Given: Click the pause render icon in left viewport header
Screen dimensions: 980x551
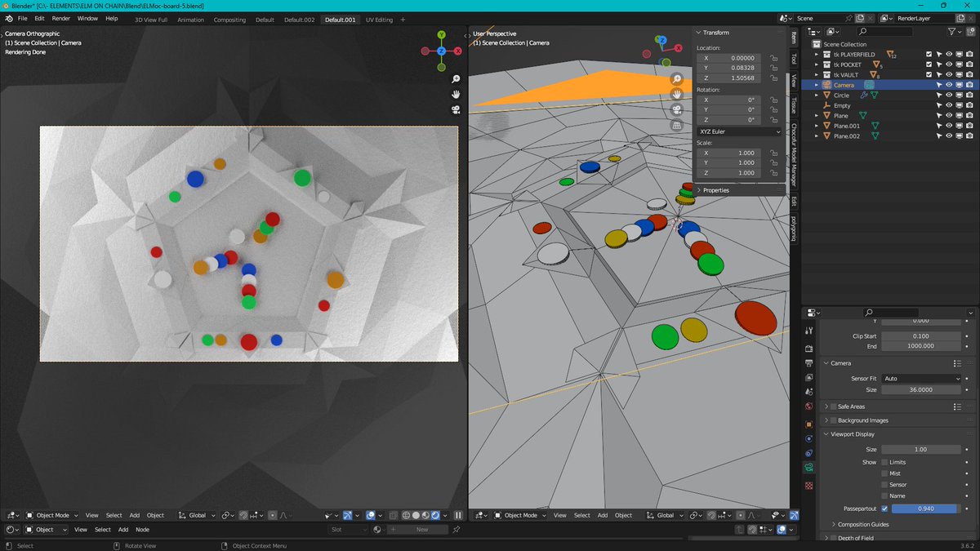Looking at the screenshot, I should 458,515.
